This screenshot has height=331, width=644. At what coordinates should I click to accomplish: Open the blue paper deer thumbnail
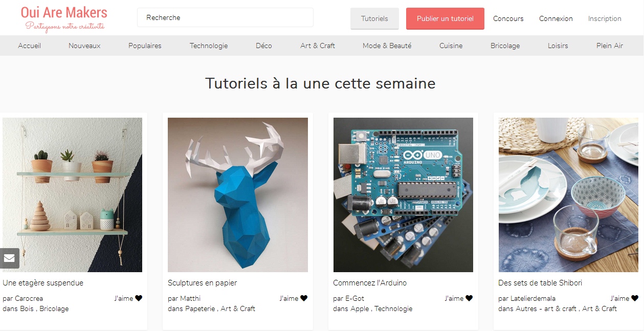click(238, 195)
